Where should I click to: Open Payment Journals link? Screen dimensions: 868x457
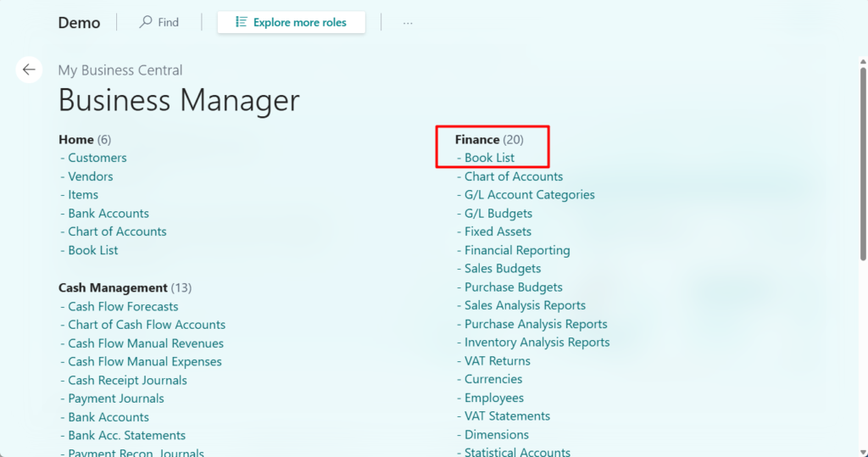[x=116, y=398]
